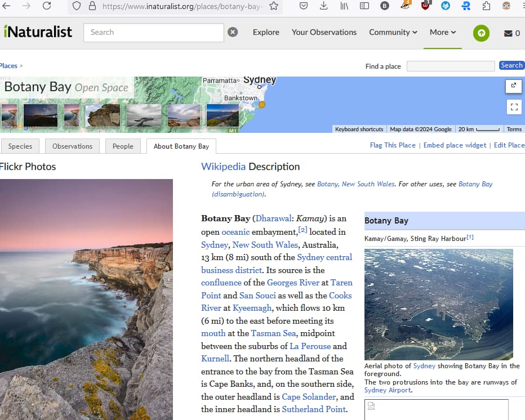525x420 pixels.
Task: Click the site security padlock icon
Action: pyautogui.click(x=92, y=6)
